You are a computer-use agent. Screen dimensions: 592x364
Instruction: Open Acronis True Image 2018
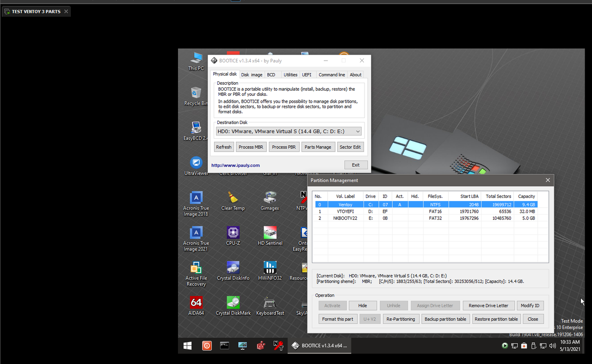click(196, 204)
